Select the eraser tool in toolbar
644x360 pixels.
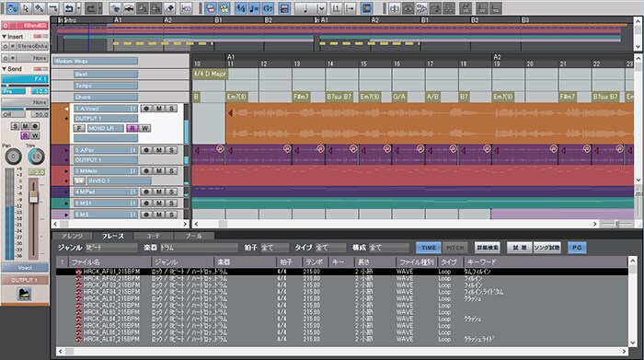169,7
